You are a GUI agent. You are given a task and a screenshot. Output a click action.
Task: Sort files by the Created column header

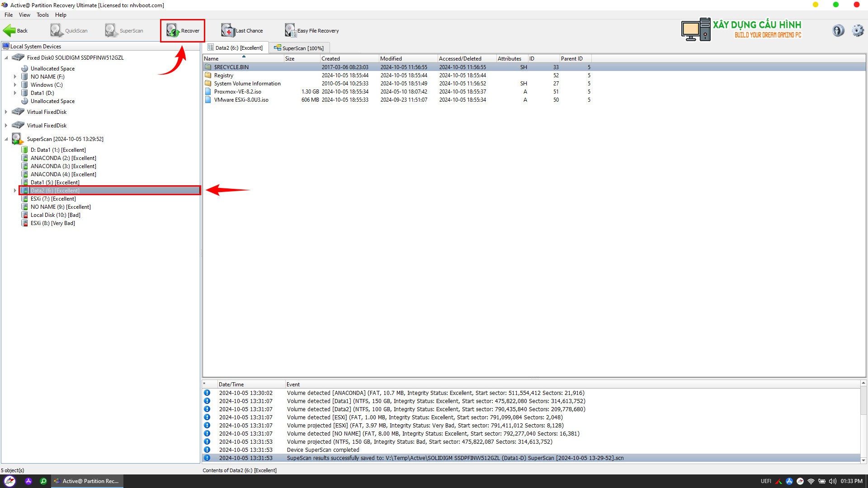349,59
